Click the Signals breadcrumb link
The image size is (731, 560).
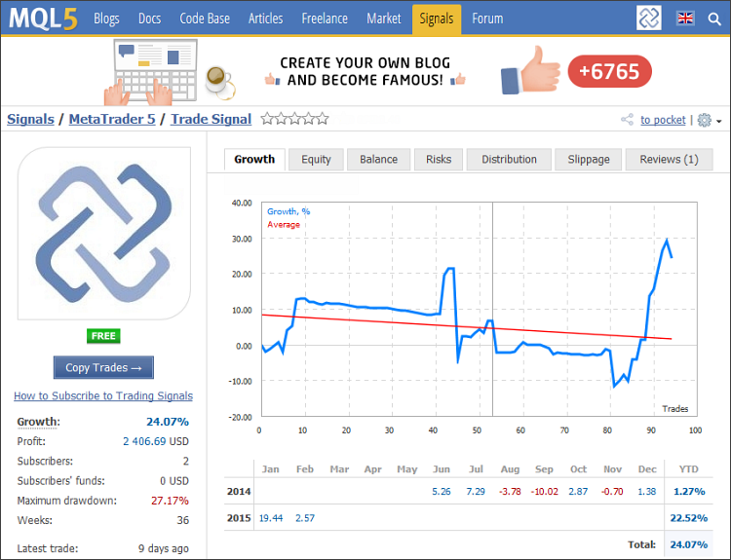point(31,119)
